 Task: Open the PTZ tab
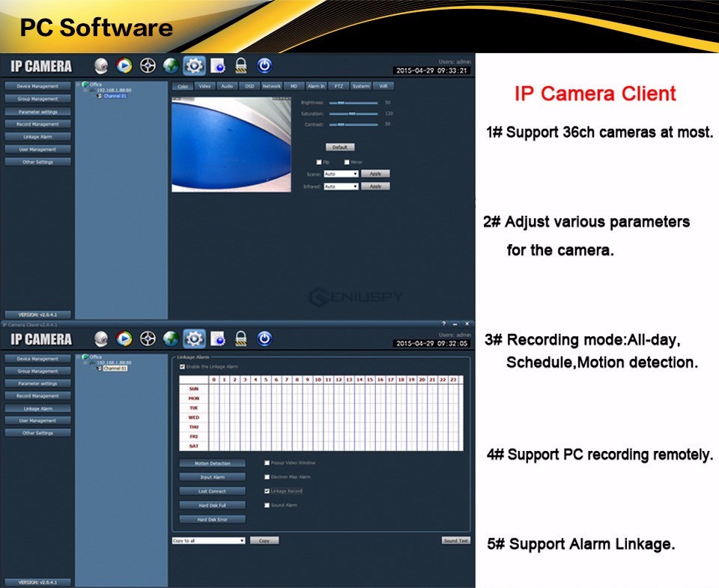pos(339,86)
